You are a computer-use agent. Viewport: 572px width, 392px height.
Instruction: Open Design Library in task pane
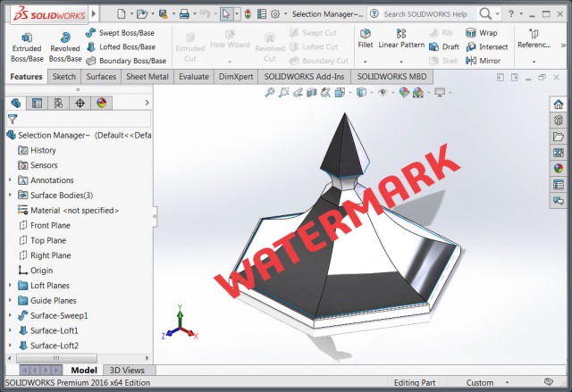[558, 121]
